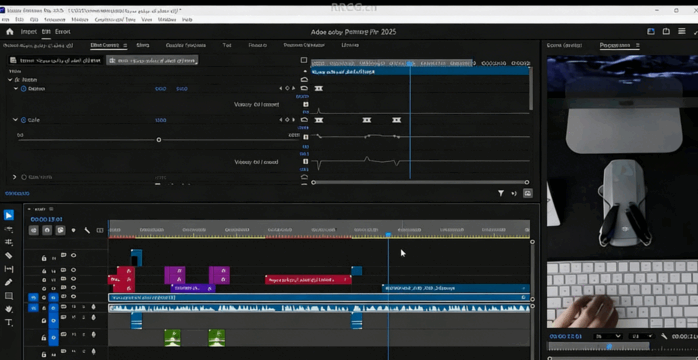
Task: Open the File menu
Action: 5,20
